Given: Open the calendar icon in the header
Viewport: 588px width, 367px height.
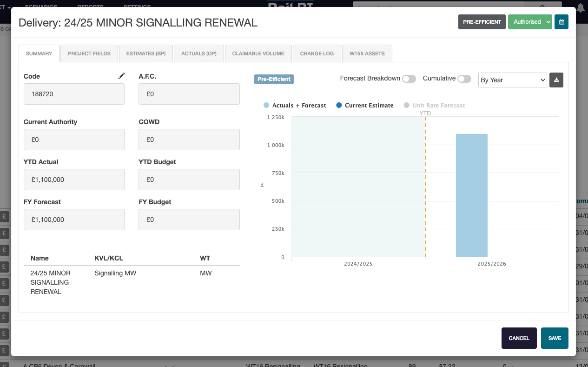Looking at the screenshot, I should [561, 22].
